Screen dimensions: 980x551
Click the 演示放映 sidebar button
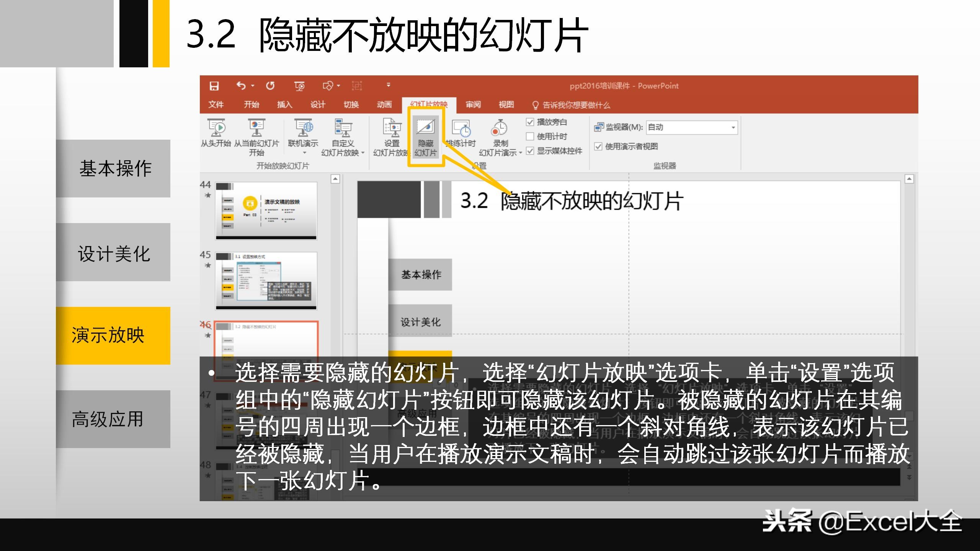point(113,334)
